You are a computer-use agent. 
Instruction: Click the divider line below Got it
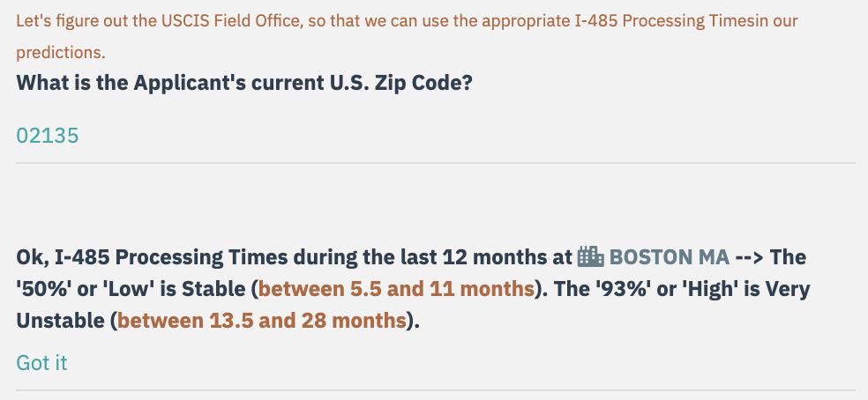coord(436,389)
